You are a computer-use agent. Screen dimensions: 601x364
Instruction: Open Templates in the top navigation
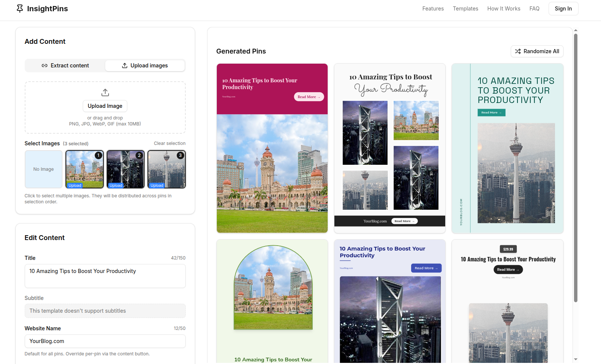point(465,9)
